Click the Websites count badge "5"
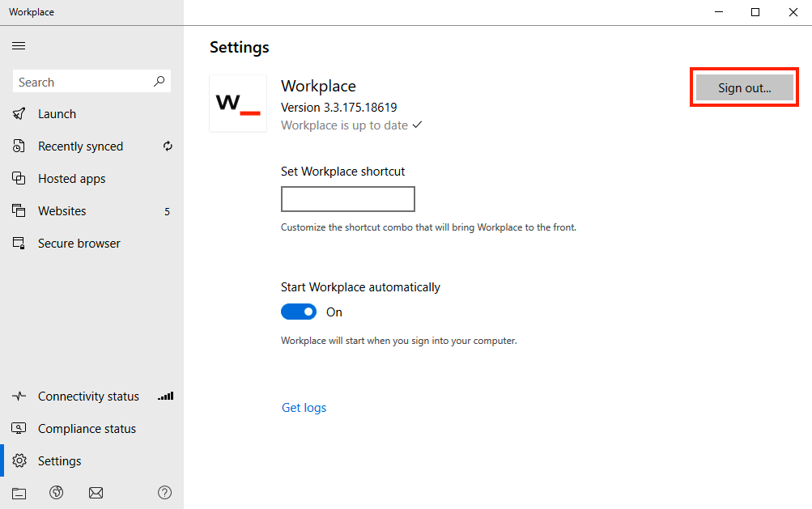The height and width of the screenshot is (509, 812). click(167, 211)
